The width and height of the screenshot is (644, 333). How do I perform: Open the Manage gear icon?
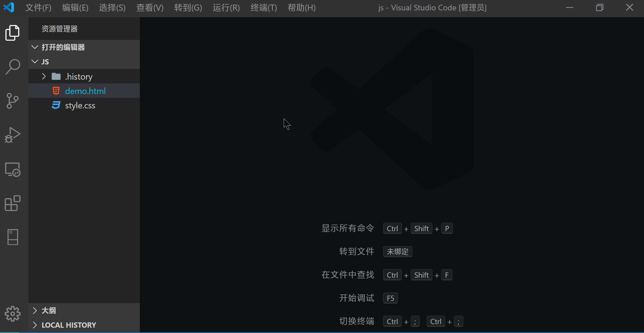(x=12, y=314)
